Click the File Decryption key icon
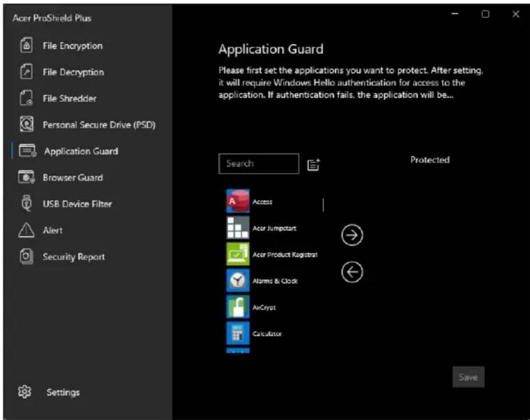 point(26,72)
